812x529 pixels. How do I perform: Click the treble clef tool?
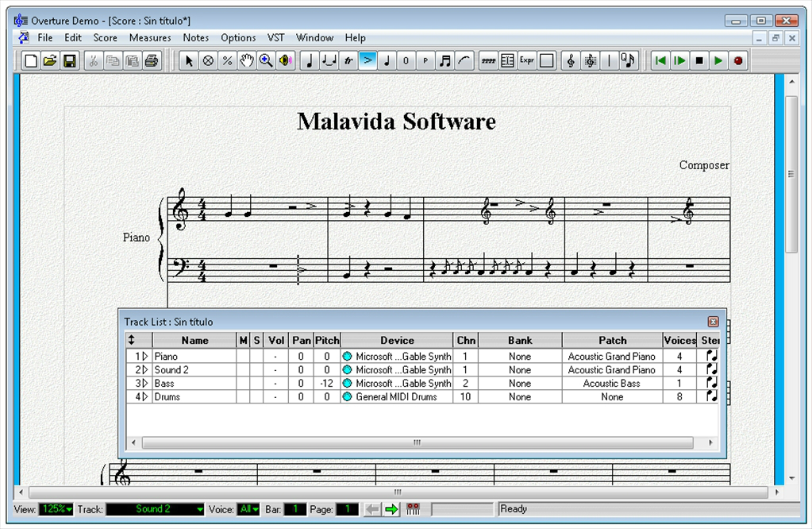(570, 60)
